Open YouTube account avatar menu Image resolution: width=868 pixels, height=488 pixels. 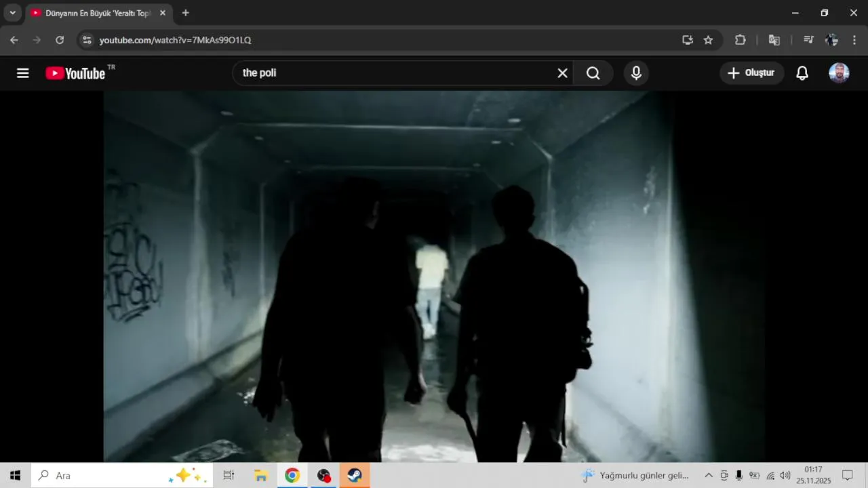coord(839,73)
